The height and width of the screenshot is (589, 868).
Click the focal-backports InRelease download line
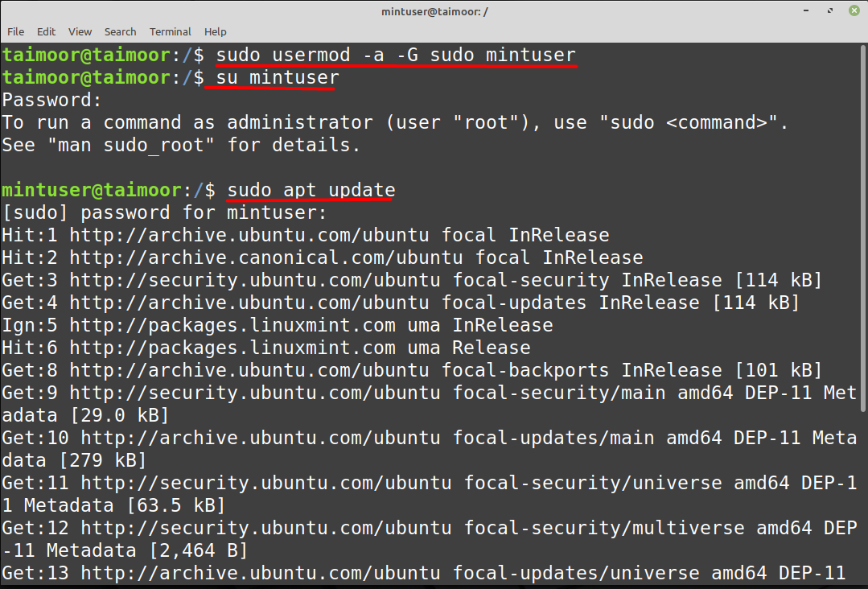[322, 369]
